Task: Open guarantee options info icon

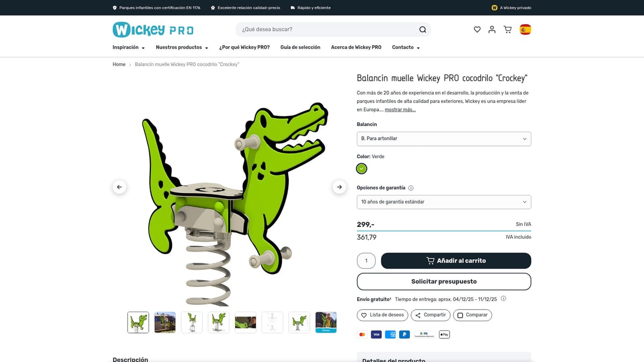Action: pyautogui.click(x=411, y=188)
